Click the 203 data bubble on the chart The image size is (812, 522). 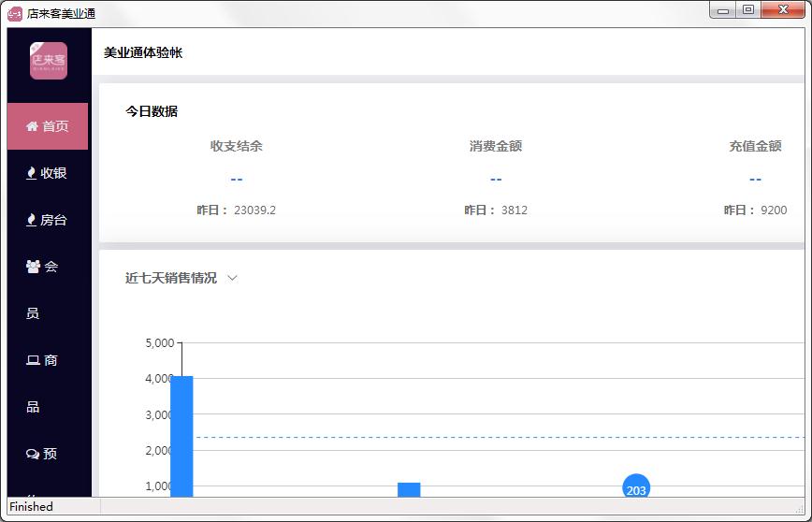(x=636, y=487)
